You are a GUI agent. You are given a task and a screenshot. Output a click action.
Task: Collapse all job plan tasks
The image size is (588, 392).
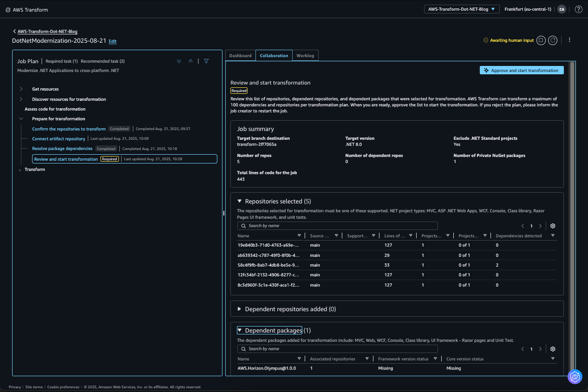pos(190,61)
